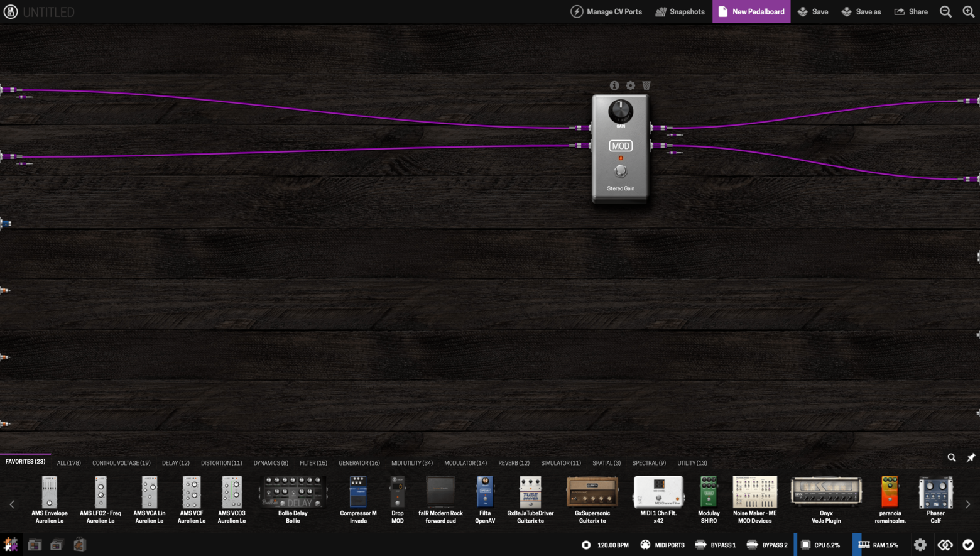980x556 pixels.
Task: Open Stereo Gain settings gear icon
Action: click(x=630, y=85)
